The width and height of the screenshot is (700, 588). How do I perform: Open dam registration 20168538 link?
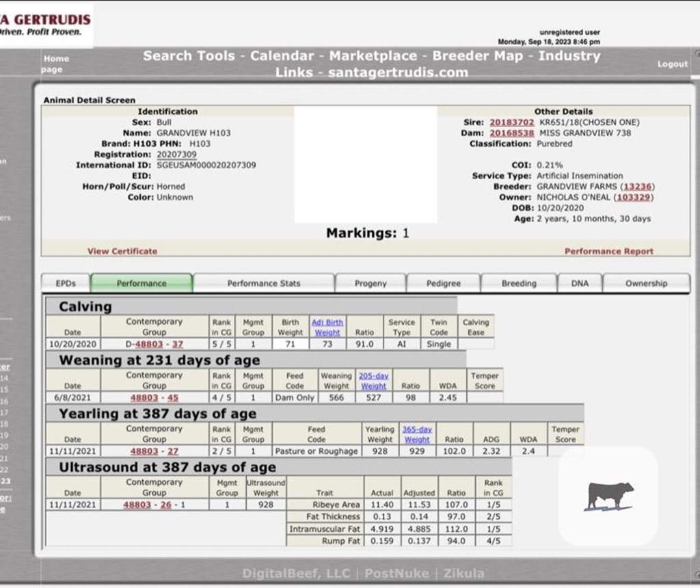click(x=511, y=133)
